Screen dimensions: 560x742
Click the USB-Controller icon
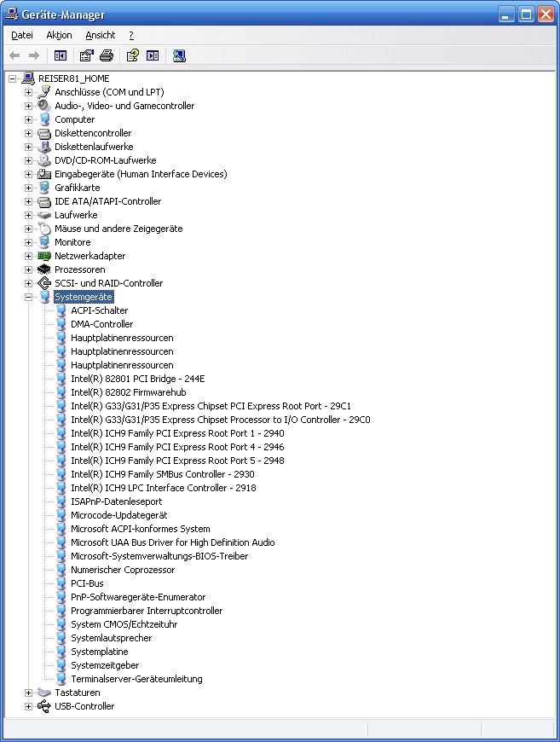click(x=44, y=706)
